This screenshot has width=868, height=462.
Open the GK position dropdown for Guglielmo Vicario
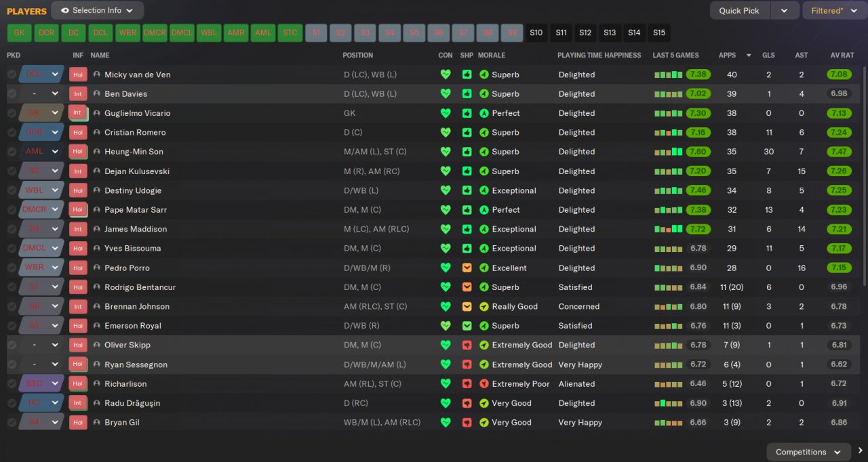click(41, 113)
